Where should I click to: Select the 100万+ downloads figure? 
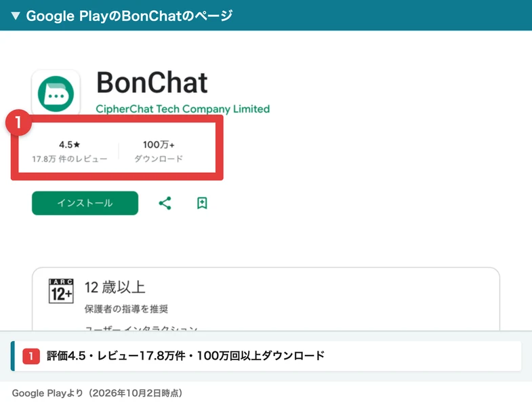pos(159,144)
